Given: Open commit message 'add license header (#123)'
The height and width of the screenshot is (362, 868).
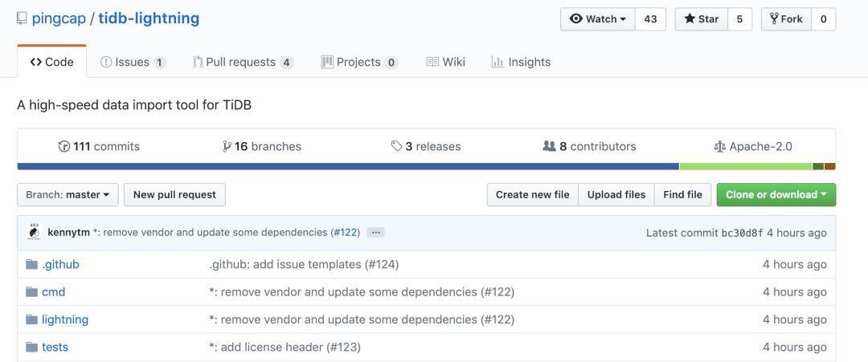Looking at the screenshot, I should pyautogui.click(x=285, y=347).
